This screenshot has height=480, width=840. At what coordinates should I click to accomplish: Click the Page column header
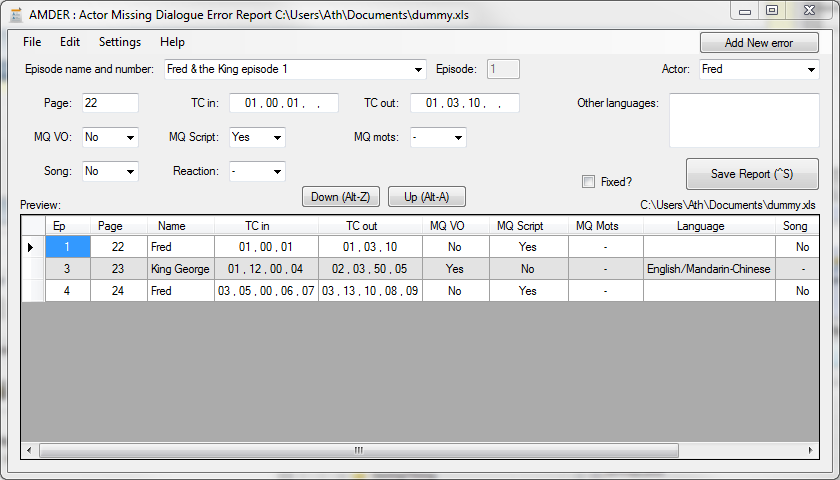point(118,226)
